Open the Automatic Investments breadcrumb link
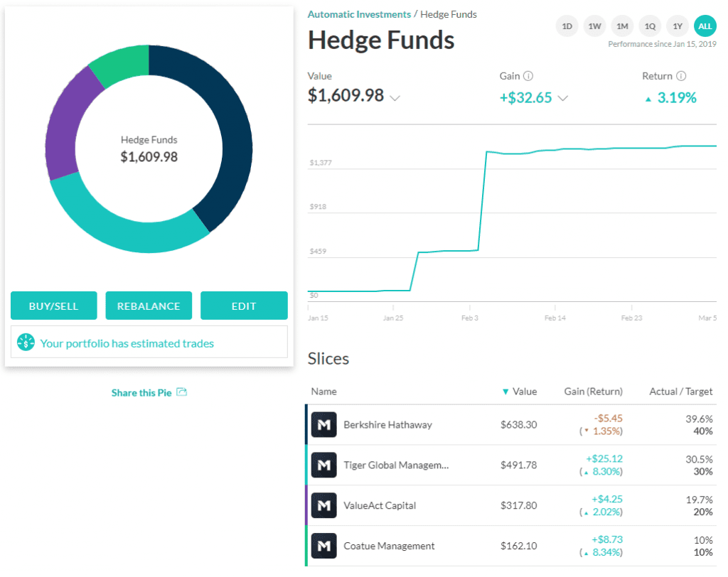 click(x=359, y=14)
